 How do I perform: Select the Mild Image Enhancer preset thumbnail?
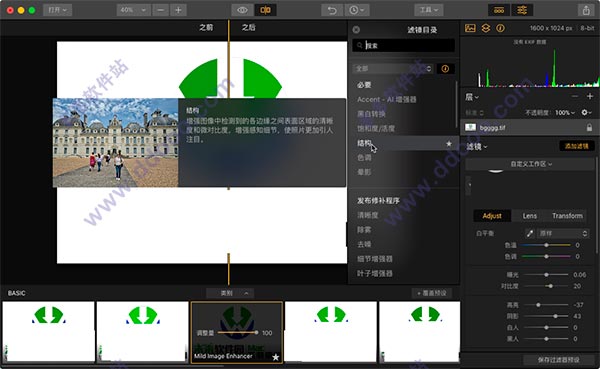pyautogui.click(x=237, y=332)
